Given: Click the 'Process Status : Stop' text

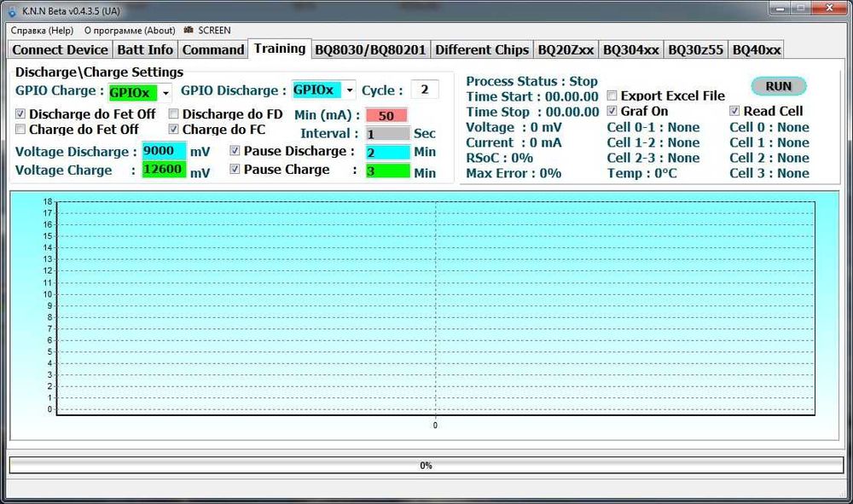Looking at the screenshot, I should 531,82.
